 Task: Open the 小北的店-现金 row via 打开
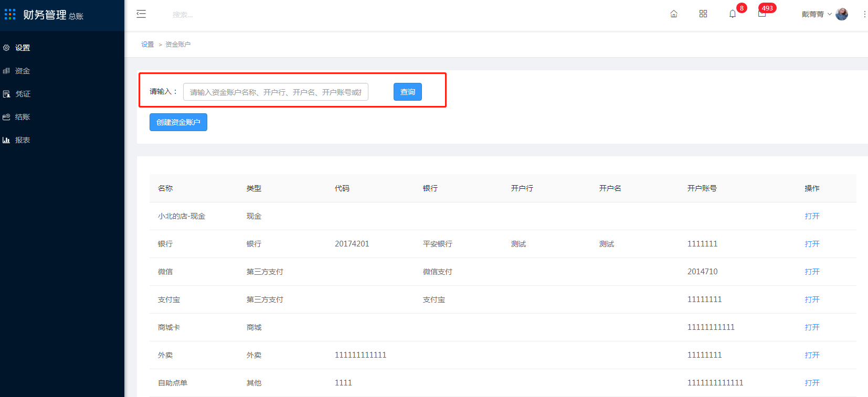[x=812, y=216]
